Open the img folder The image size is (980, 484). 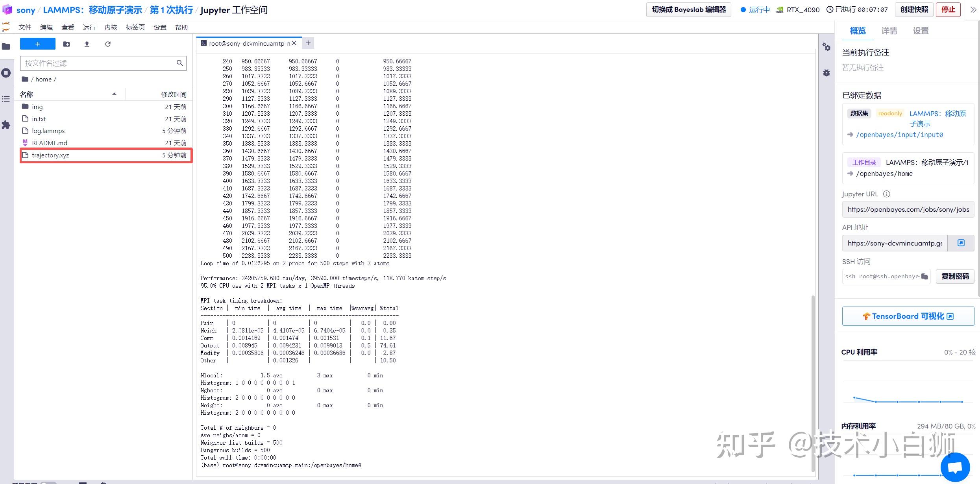coord(37,107)
